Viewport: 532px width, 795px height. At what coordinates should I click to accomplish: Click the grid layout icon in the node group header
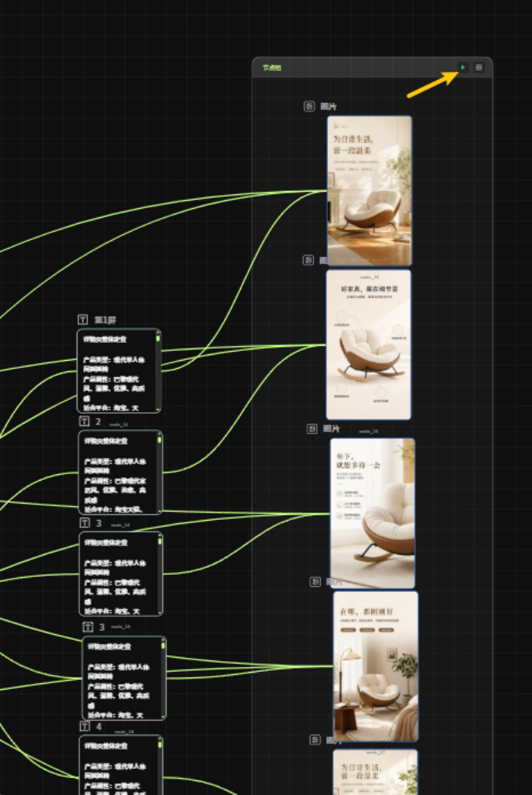(478, 67)
